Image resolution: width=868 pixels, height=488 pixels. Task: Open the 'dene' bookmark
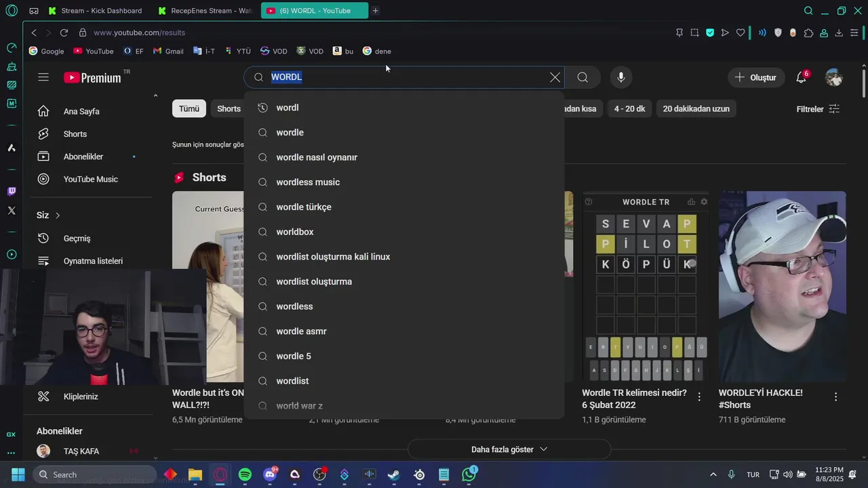click(x=377, y=51)
